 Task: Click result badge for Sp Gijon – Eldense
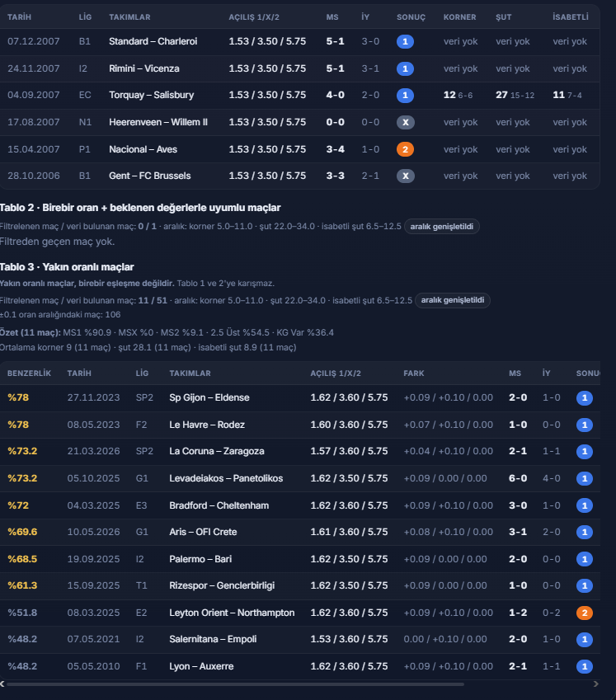(x=585, y=397)
